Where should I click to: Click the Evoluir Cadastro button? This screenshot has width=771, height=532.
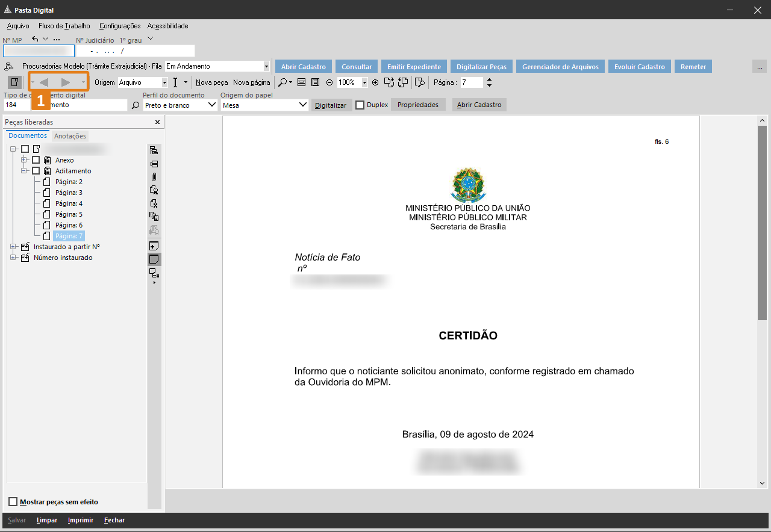640,66
